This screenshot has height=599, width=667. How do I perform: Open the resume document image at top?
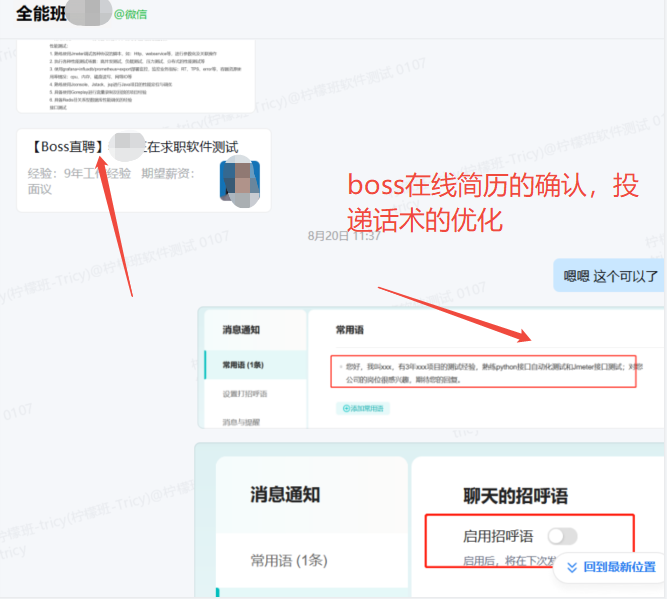point(136,62)
